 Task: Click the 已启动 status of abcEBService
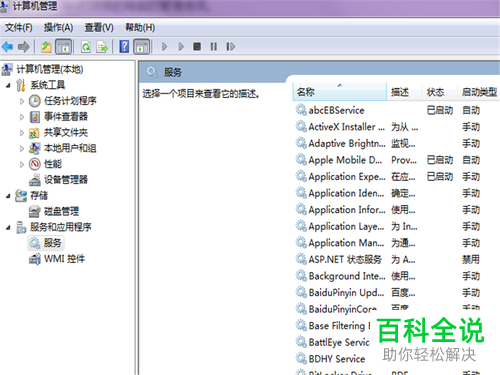pyautogui.click(x=440, y=110)
